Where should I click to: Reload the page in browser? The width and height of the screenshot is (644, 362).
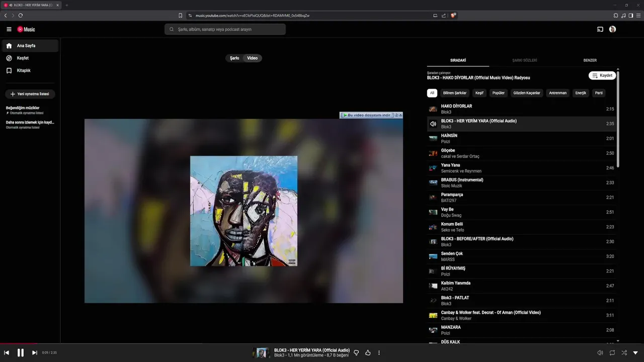[21, 16]
